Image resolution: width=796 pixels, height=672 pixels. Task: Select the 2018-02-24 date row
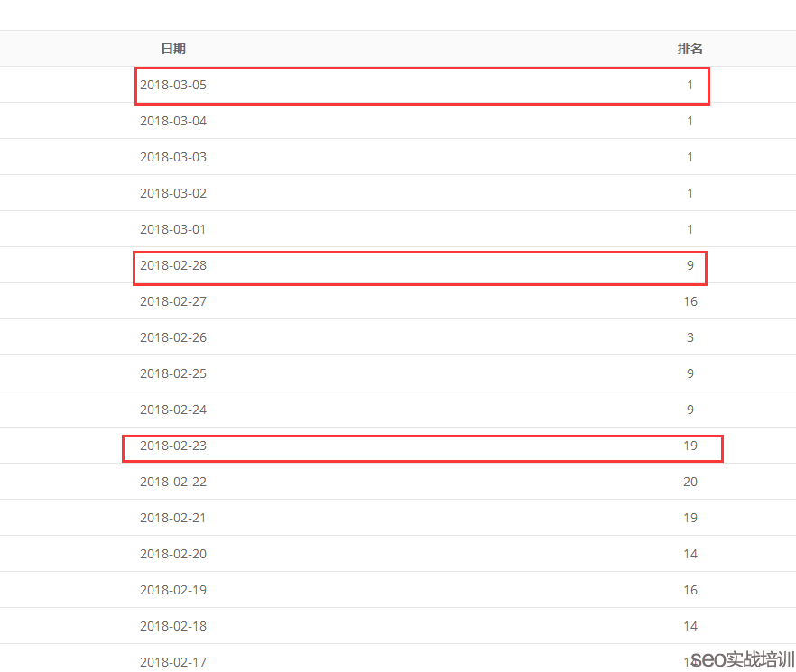[173, 410]
